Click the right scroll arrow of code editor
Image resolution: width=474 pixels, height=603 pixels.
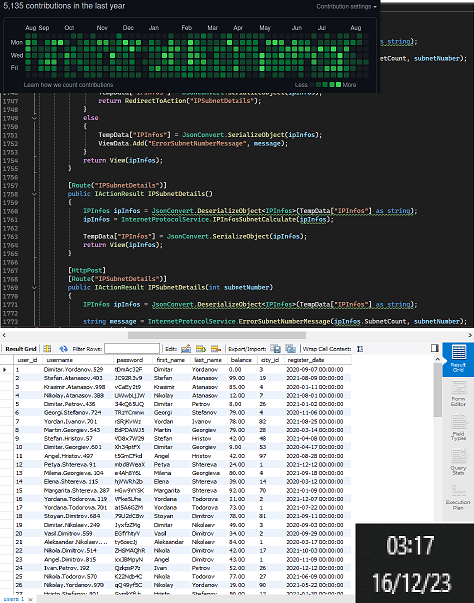(470, 335)
